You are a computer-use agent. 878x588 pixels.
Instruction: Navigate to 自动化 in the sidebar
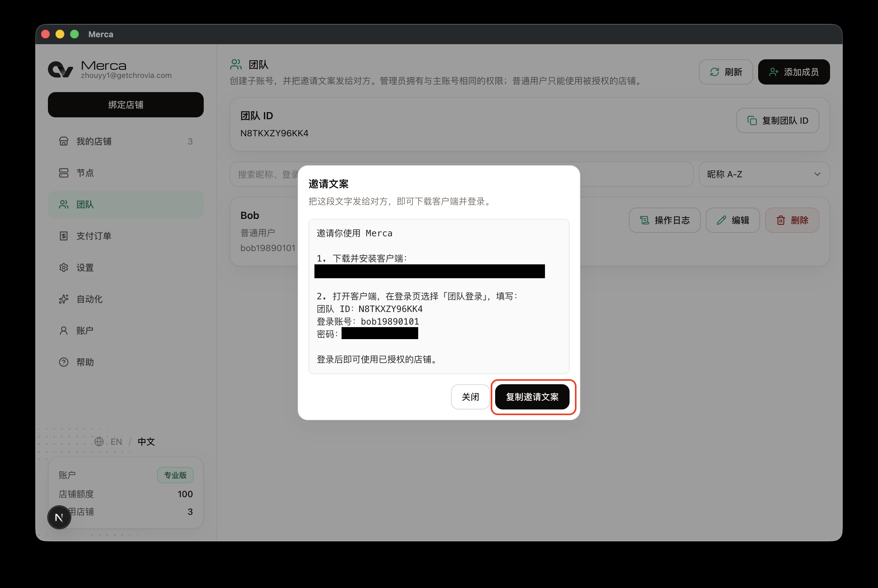pos(126,299)
